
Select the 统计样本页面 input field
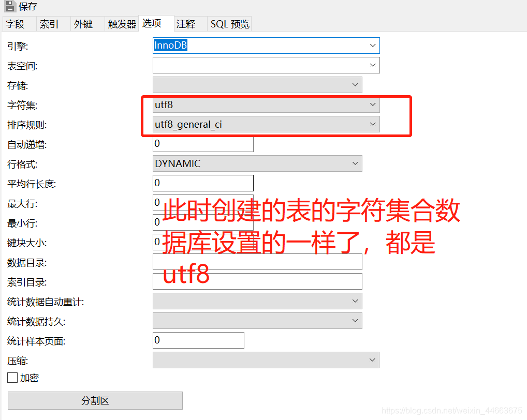click(198, 340)
